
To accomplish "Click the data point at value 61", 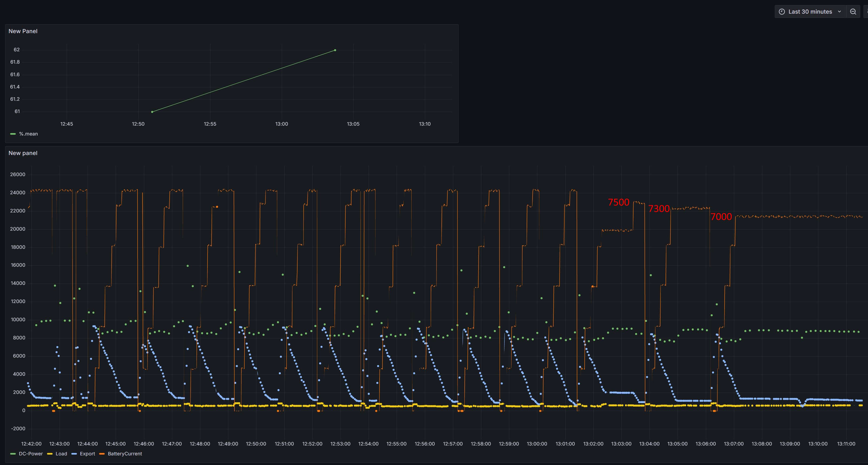I will (x=152, y=112).
